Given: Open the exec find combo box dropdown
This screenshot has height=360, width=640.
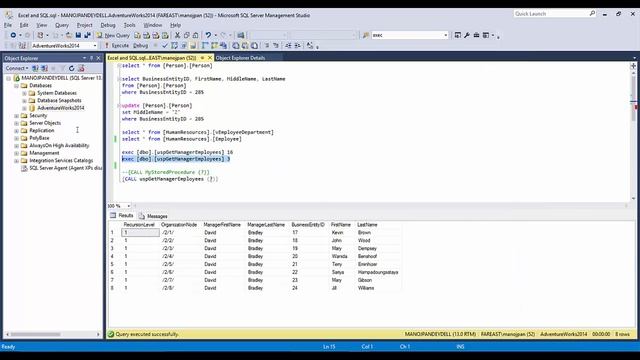Looking at the screenshot, I should [x=445, y=36].
